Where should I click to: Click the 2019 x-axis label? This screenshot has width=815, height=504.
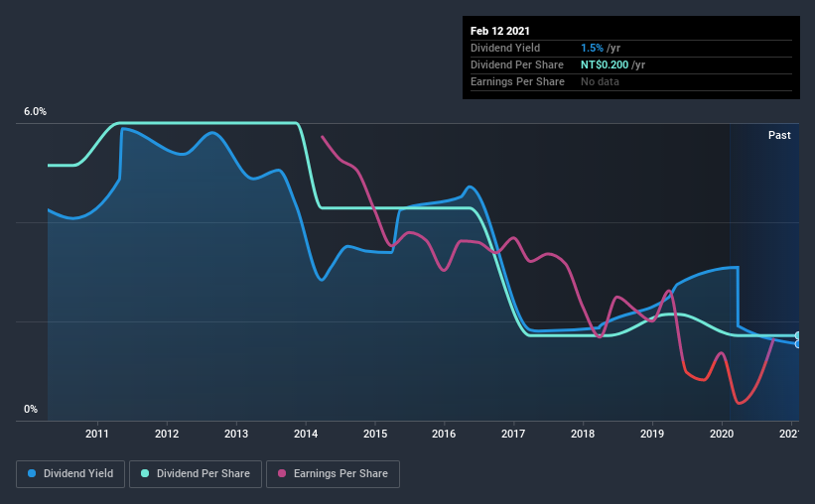point(652,434)
